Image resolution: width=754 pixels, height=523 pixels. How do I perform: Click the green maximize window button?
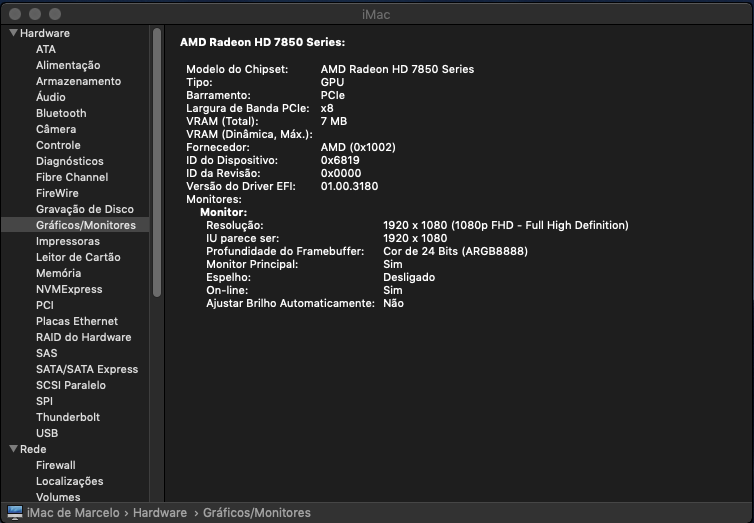tap(56, 13)
